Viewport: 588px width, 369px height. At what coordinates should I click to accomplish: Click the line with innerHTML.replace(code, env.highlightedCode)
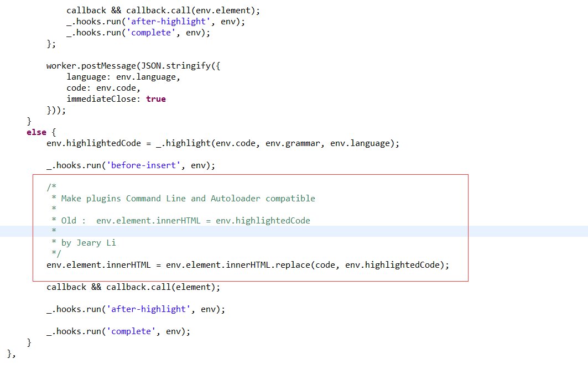[x=248, y=265]
